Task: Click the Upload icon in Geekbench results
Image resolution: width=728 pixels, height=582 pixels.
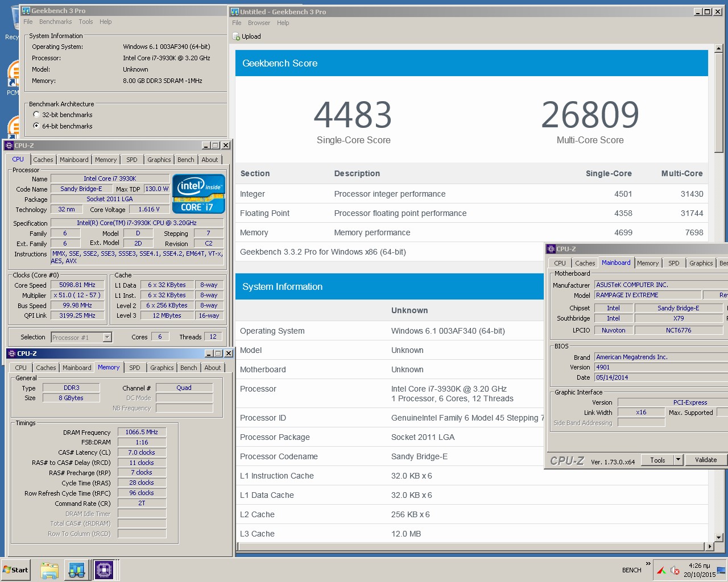Action: pyautogui.click(x=237, y=36)
